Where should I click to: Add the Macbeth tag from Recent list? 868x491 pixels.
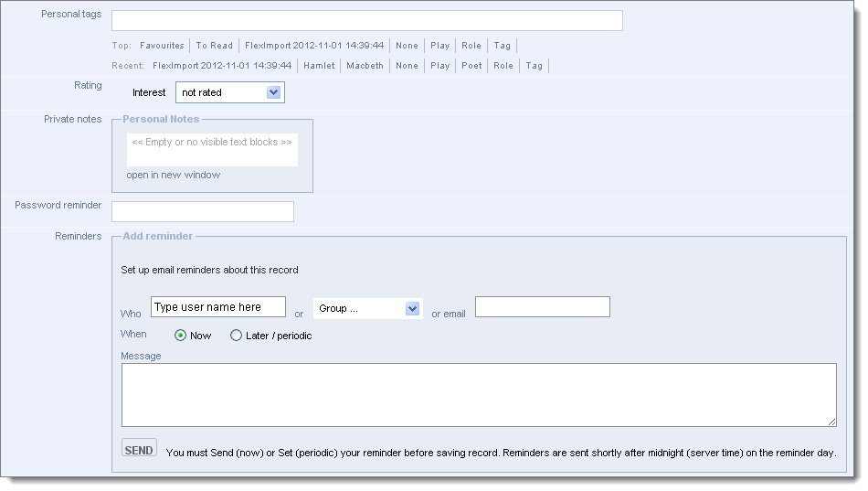pos(364,66)
